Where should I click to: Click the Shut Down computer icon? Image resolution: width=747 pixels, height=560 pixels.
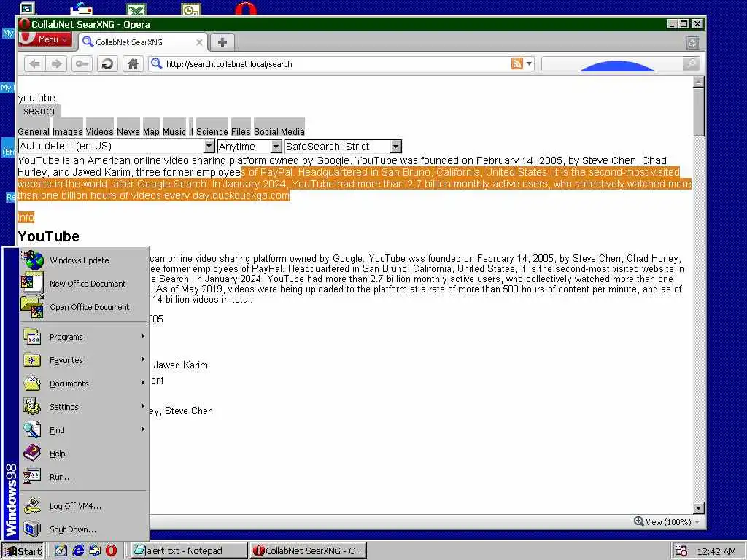click(32, 529)
